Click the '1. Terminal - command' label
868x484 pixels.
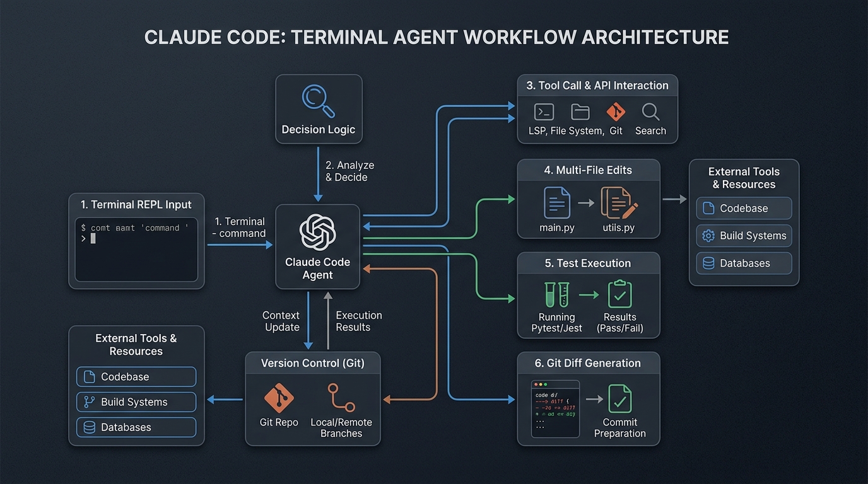tap(239, 228)
